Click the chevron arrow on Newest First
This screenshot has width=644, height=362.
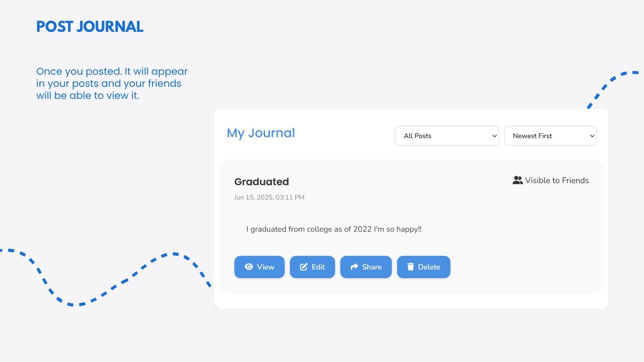pyautogui.click(x=592, y=136)
